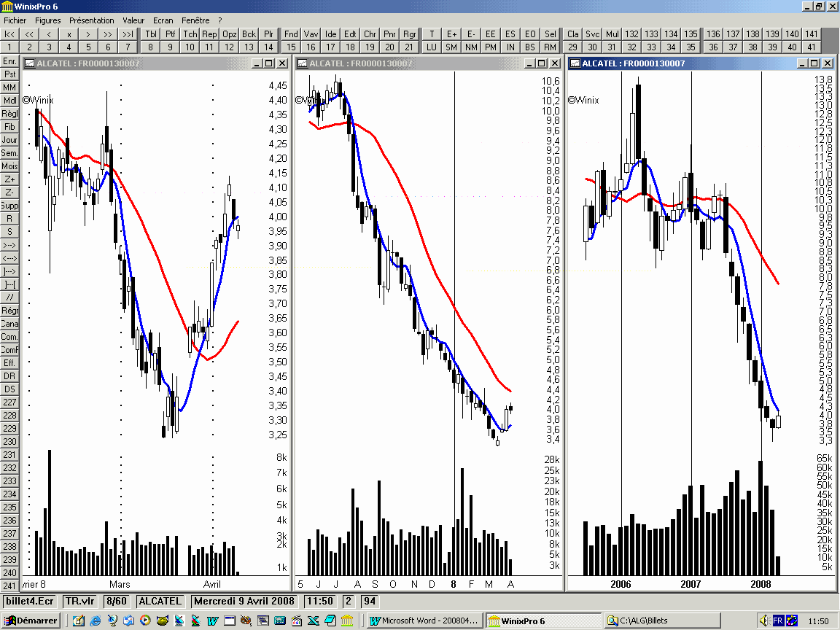Zoom out with the Z- button
Viewport: 840px width, 630px height.
(x=9, y=192)
